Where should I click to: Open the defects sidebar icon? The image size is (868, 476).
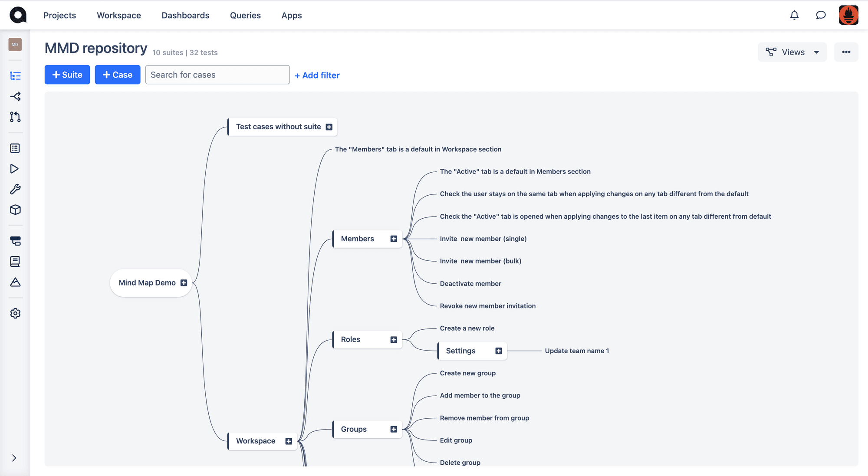tap(15, 241)
